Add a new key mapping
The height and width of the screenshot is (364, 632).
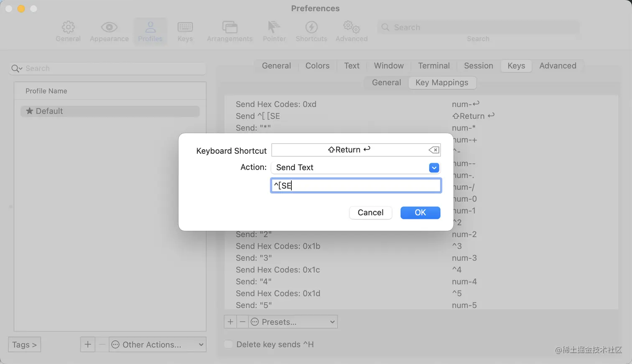tap(230, 322)
